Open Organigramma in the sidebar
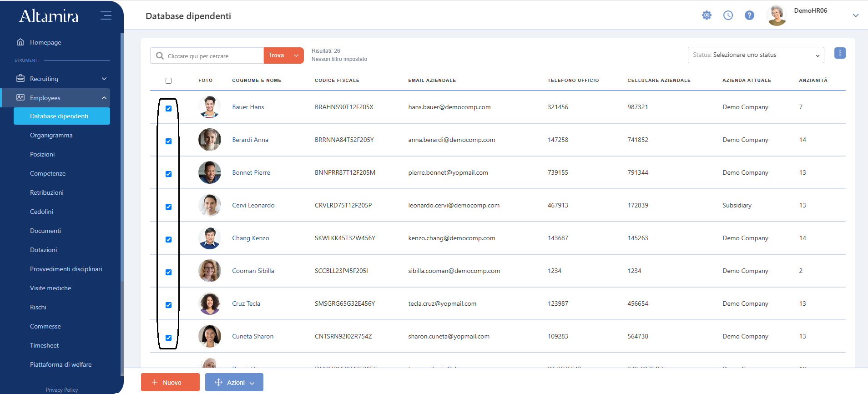Viewport: 868px width, 394px height. point(51,135)
